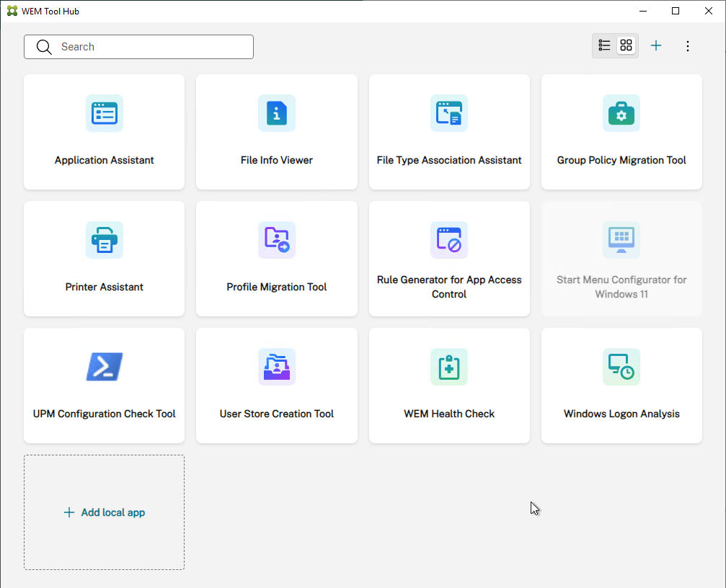
Task: Launch the WEM Health Check icon
Action: pyautogui.click(x=449, y=367)
